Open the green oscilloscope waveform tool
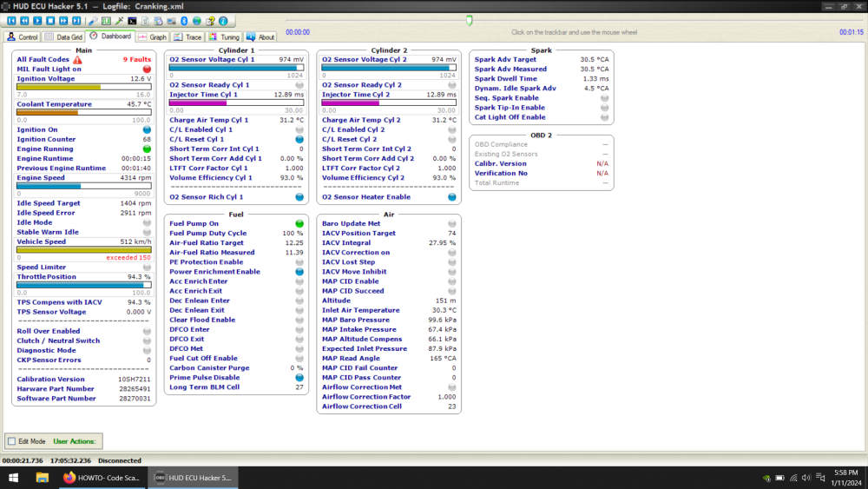The image size is (868, 489). point(106,21)
